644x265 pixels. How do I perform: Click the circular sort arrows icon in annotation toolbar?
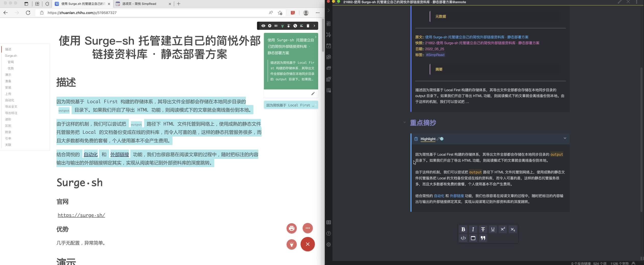[295, 26]
